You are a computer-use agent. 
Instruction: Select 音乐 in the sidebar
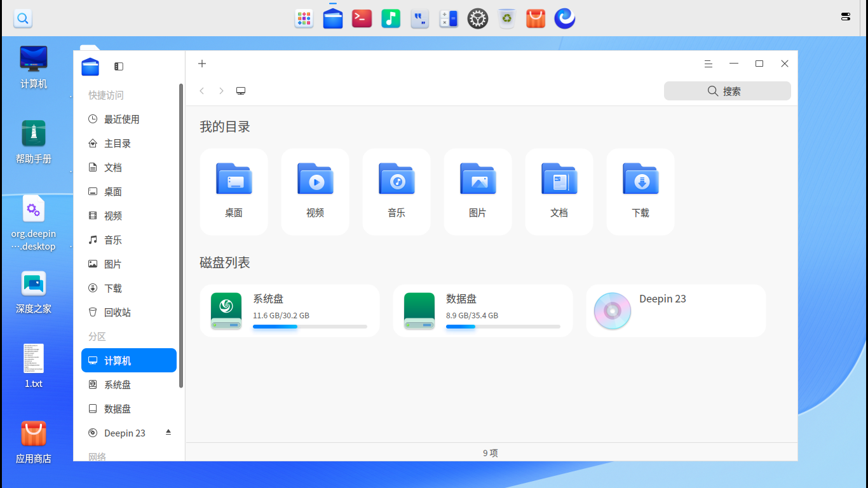click(129, 240)
